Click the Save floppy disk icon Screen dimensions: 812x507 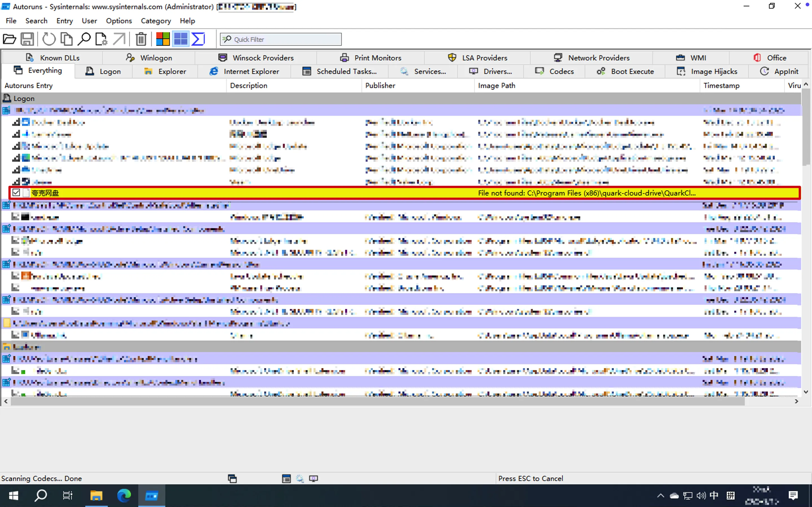pyautogui.click(x=27, y=39)
